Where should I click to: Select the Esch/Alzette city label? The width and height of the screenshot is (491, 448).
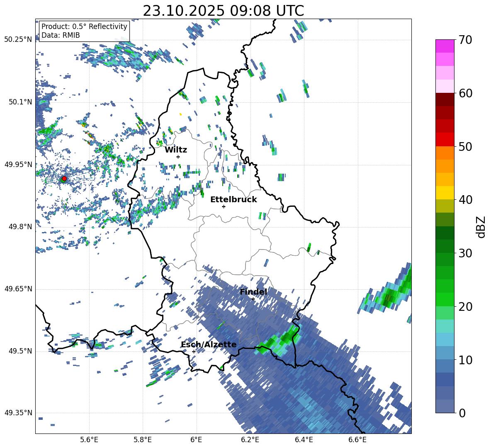[x=209, y=344]
